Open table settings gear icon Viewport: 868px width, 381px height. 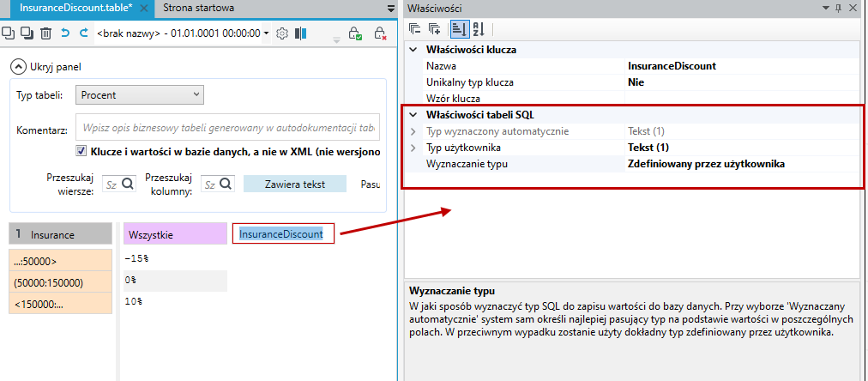(x=282, y=33)
